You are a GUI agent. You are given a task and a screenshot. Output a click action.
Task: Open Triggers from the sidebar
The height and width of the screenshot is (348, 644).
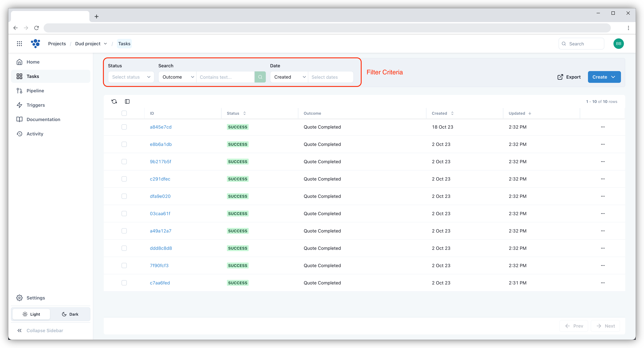[x=36, y=105]
